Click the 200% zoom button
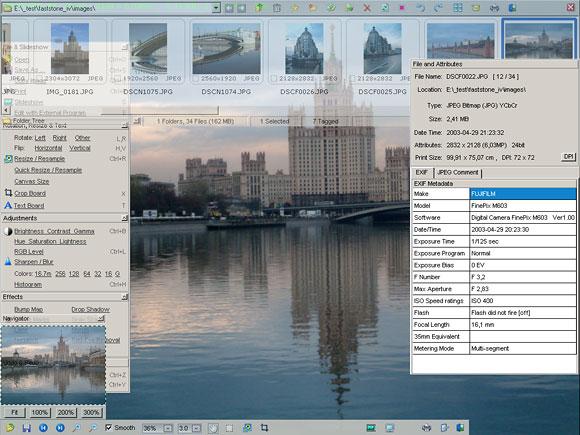The width and height of the screenshot is (580, 435). coord(66,412)
